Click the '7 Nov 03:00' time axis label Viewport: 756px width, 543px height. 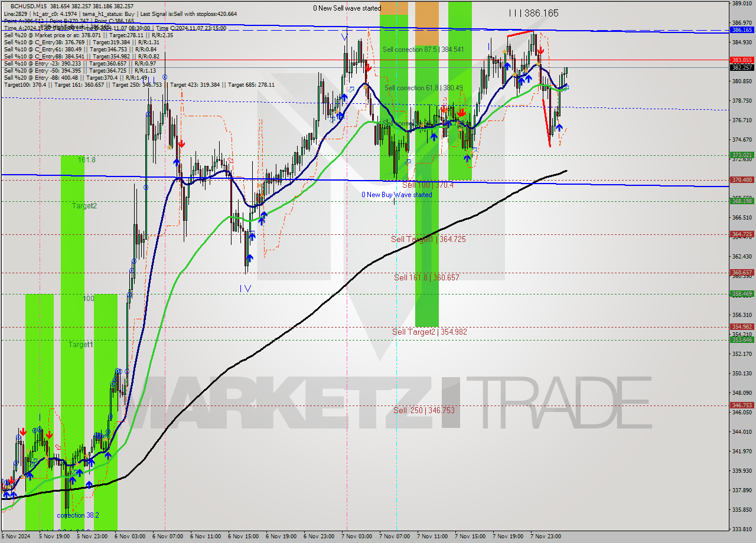[356, 537]
